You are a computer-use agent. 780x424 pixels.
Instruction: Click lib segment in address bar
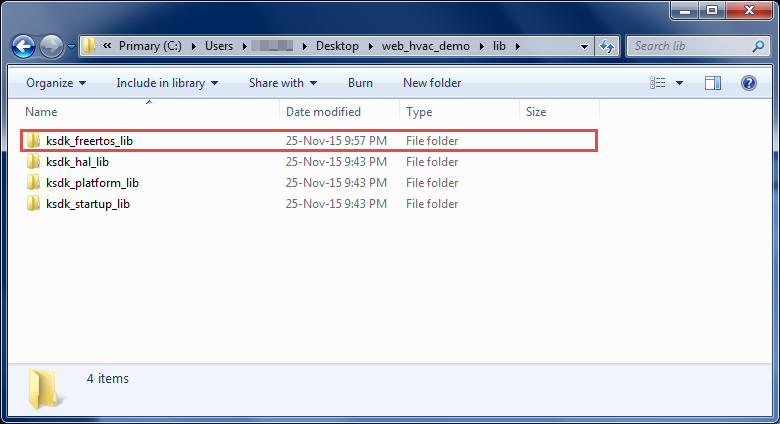(x=499, y=46)
